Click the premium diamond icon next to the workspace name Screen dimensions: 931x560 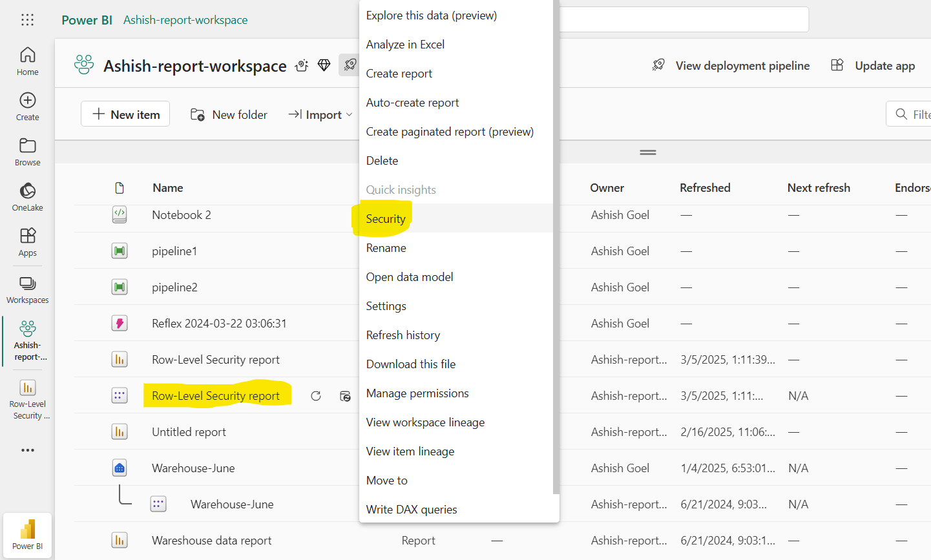point(324,65)
